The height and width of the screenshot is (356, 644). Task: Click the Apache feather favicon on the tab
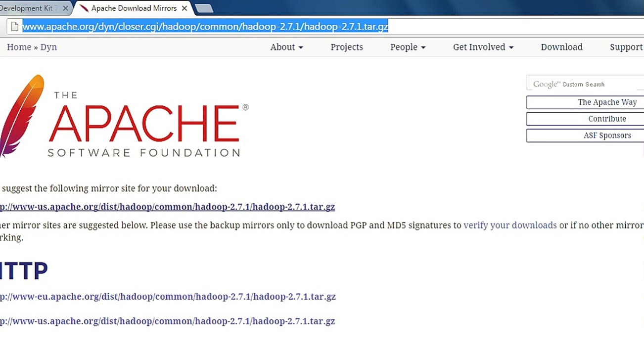[84, 8]
